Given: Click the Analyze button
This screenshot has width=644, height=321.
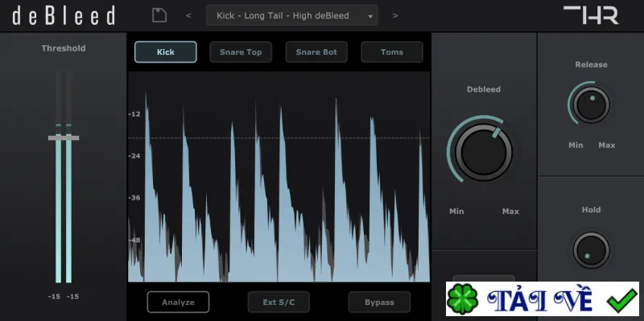Looking at the screenshot, I should click(178, 302).
